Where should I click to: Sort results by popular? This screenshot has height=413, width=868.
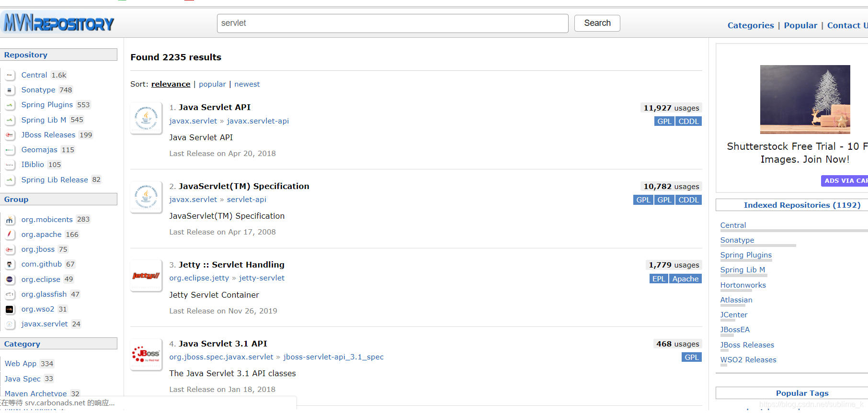pyautogui.click(x=212, y=84)
